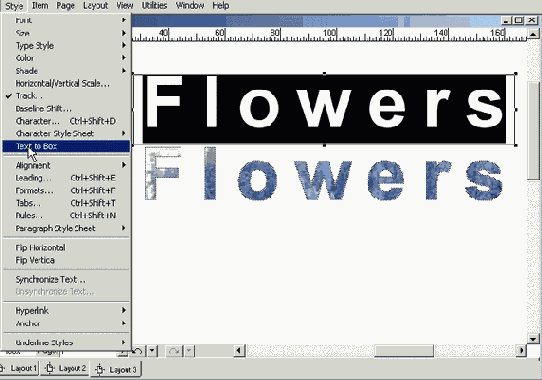
Task: Choose Synchronize Text command
Action: coord(66,279)
